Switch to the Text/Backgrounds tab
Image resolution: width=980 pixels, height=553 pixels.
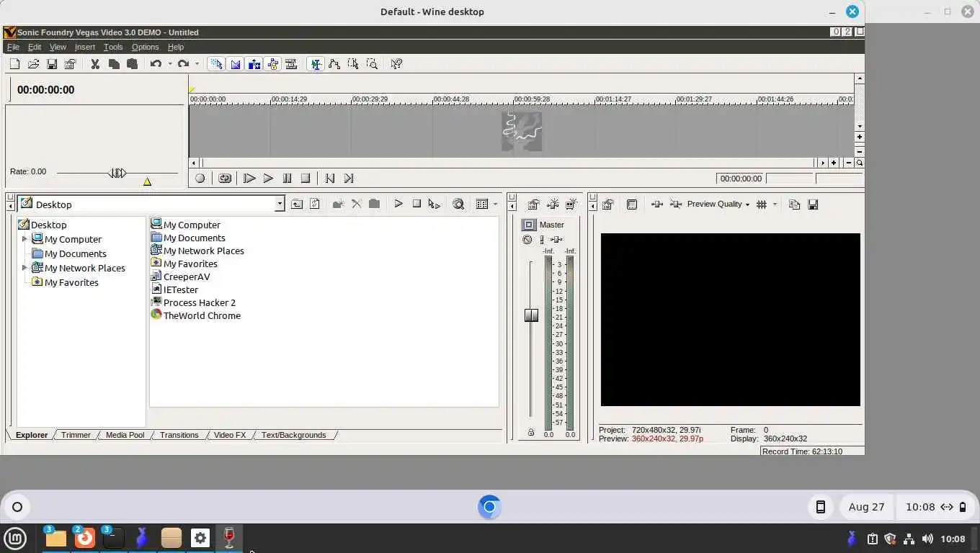(293, 435)
